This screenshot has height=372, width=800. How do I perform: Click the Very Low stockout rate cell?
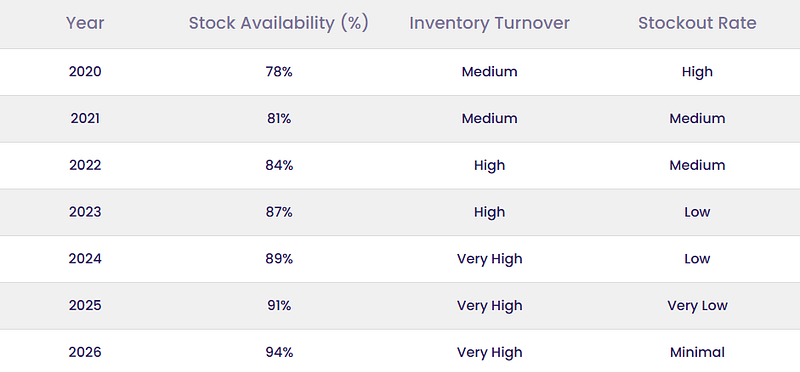pyautogui.click(x=697, y=306)
